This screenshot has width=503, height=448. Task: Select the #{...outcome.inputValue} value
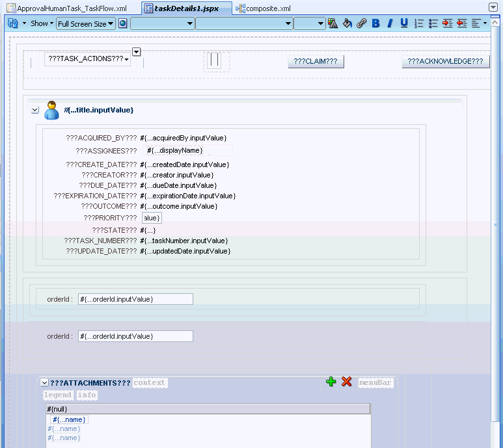click(x=179, y=206)
